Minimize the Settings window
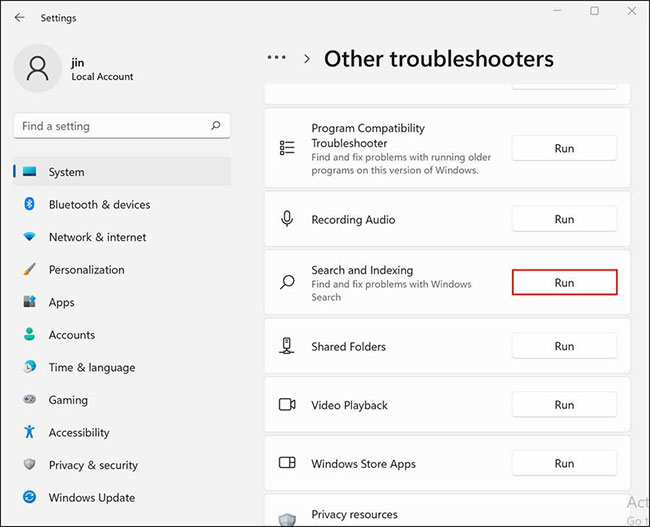650x527 pixels. 558,11
